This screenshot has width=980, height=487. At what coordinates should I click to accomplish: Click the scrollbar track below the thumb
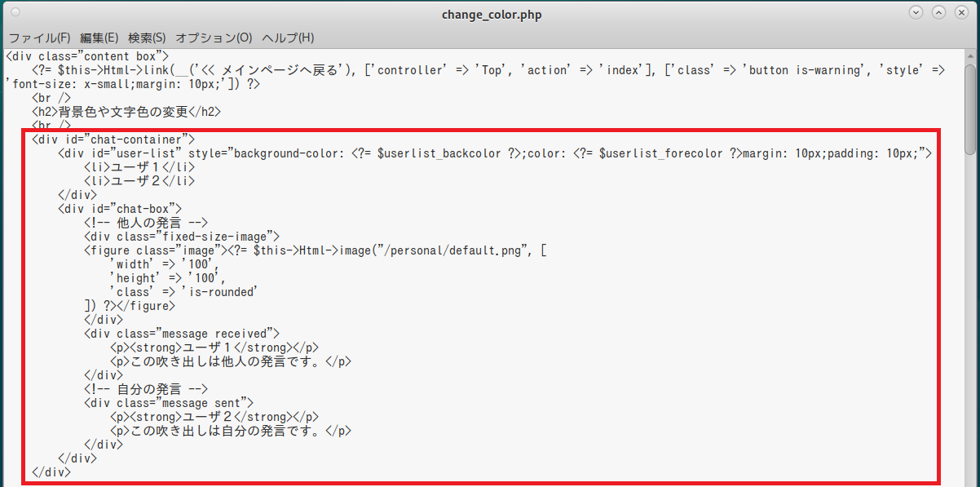[970, 318]
